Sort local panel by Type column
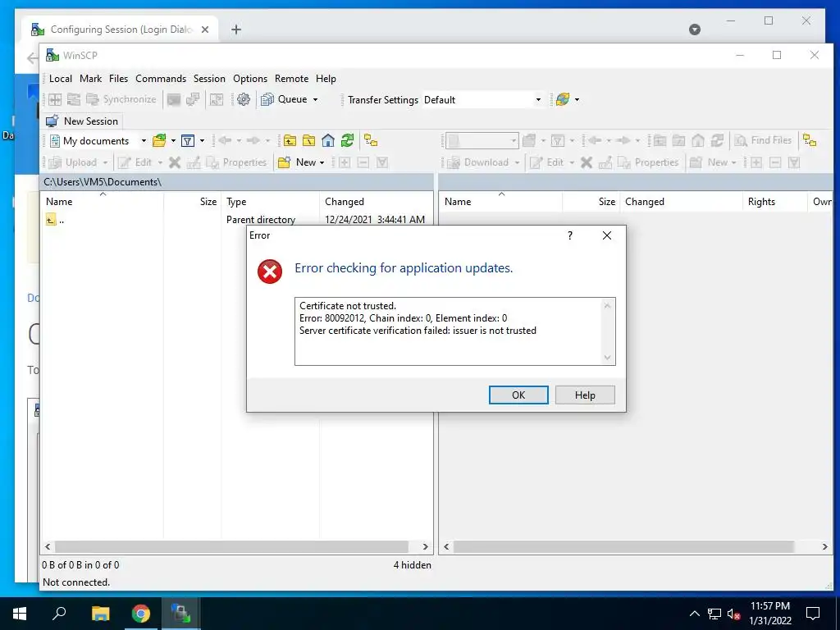This screenshot has height=630, width=840. 271,202
